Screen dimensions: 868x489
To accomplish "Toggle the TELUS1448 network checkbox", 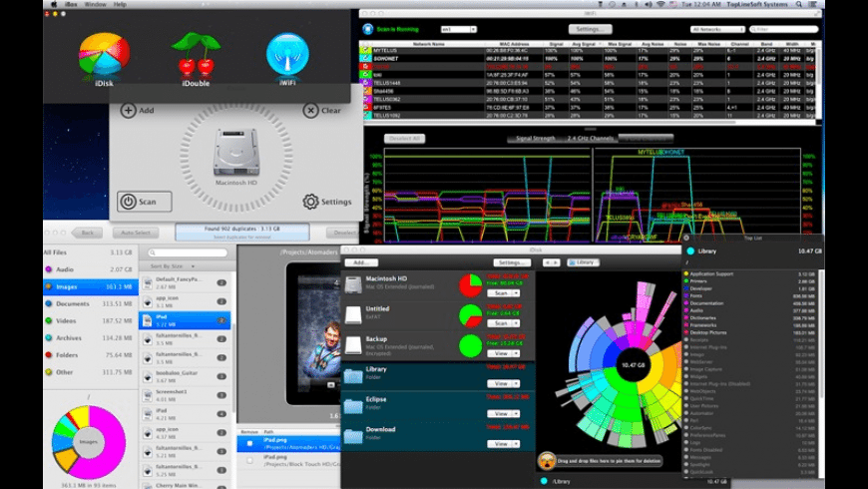I will click(366, 83).
